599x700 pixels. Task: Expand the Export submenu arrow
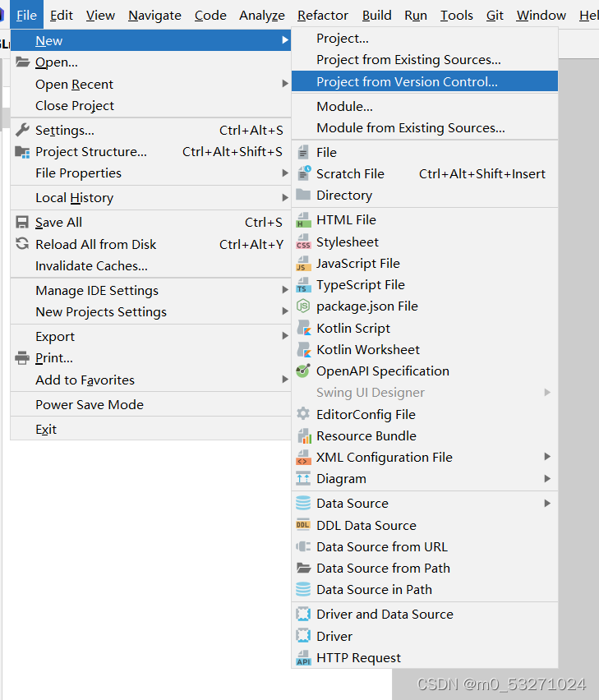coord(285,336)
